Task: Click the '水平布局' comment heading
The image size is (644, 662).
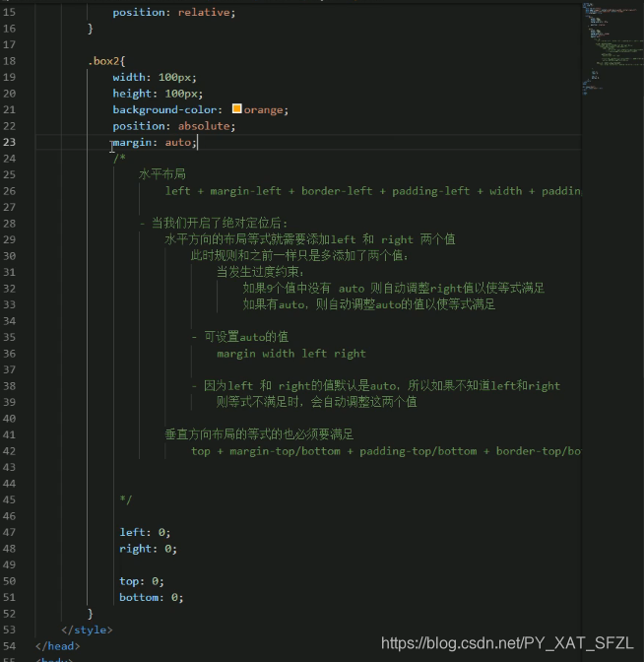Action: 162,174
